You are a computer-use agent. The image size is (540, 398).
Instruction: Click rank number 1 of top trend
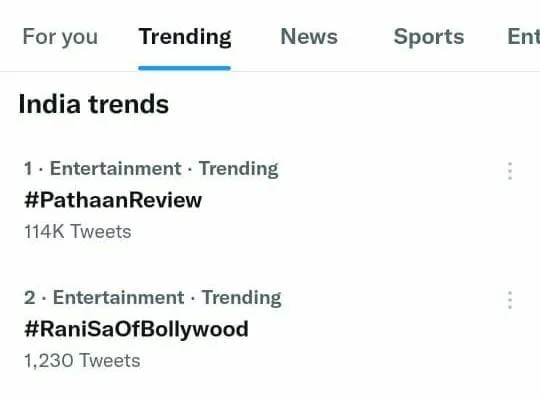point(28,169)
